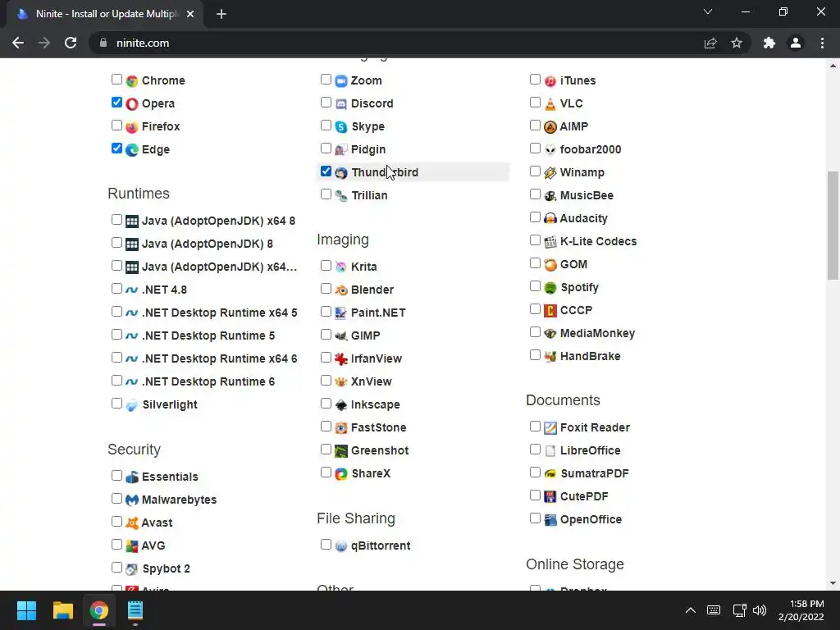
Task: Open the Windows Start menu
Action: coord(26,610)
